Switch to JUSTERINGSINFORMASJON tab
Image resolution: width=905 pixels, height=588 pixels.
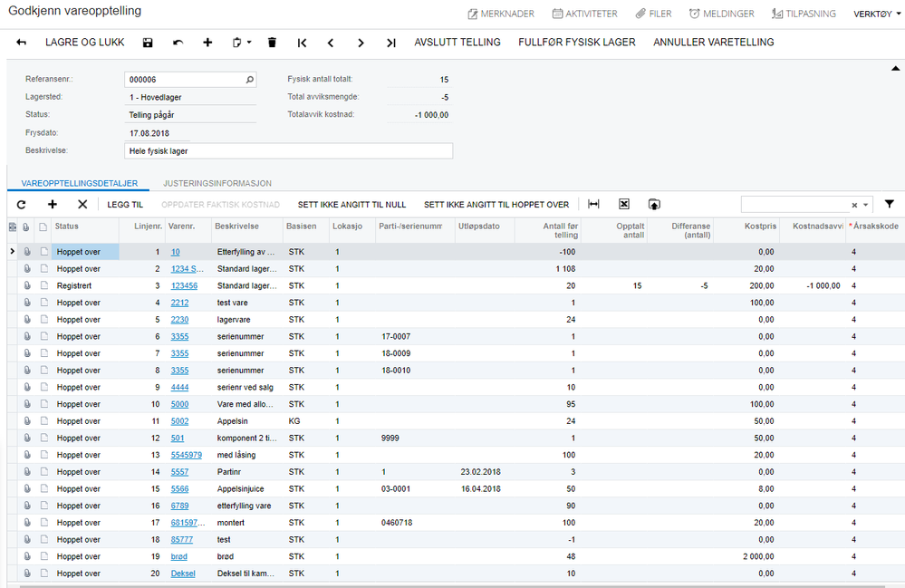point(217,183)
